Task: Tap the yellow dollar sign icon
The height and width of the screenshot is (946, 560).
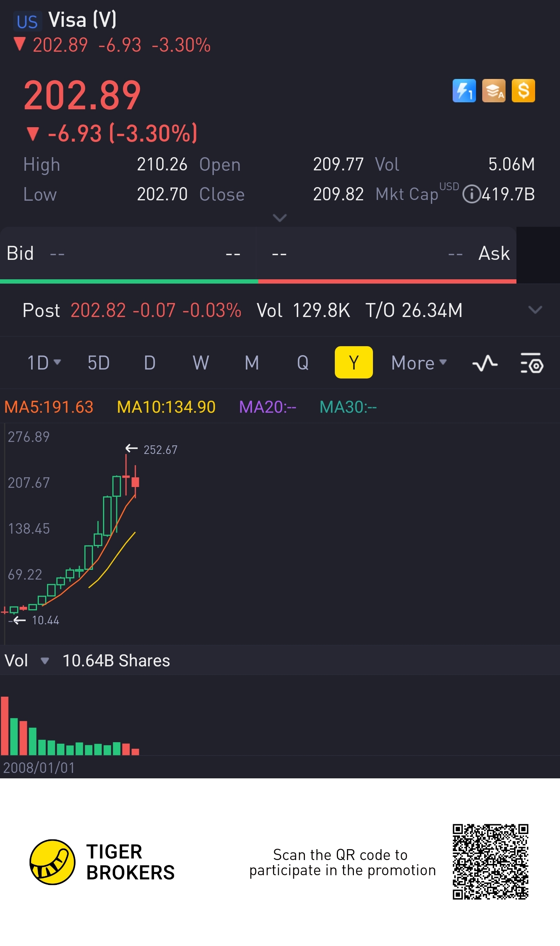Action: [x=523, y=91]
